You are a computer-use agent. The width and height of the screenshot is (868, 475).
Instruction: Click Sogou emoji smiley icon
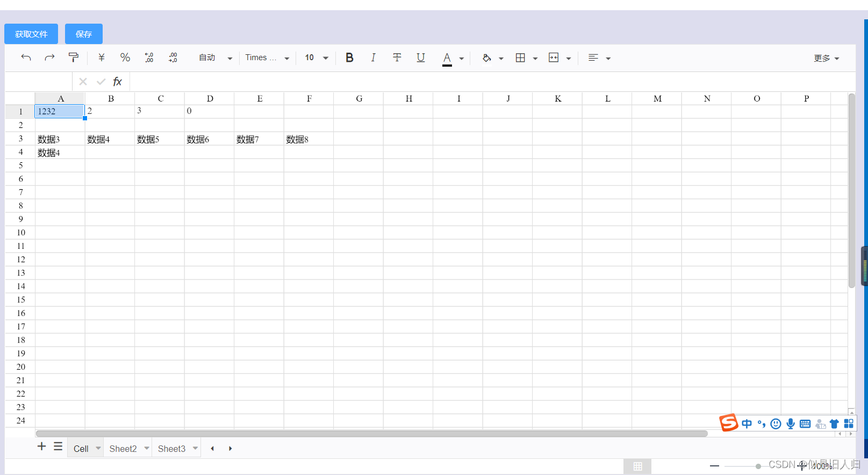click(x=776, y=424)
